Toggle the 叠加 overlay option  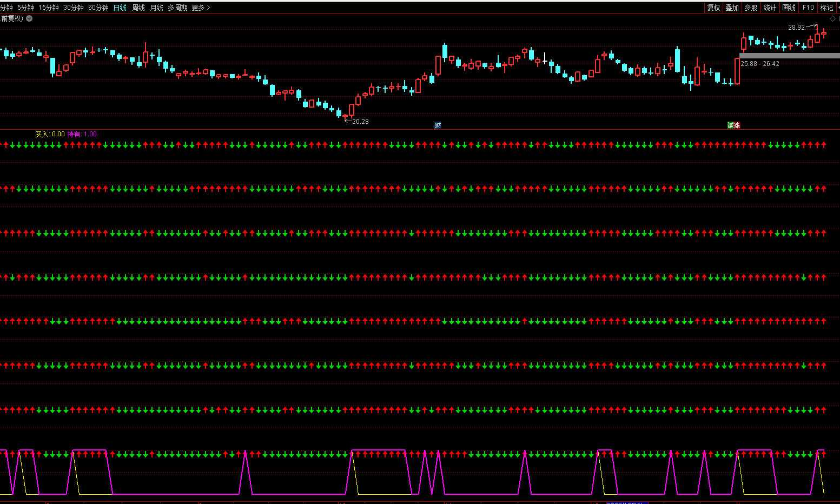[732, 8]
